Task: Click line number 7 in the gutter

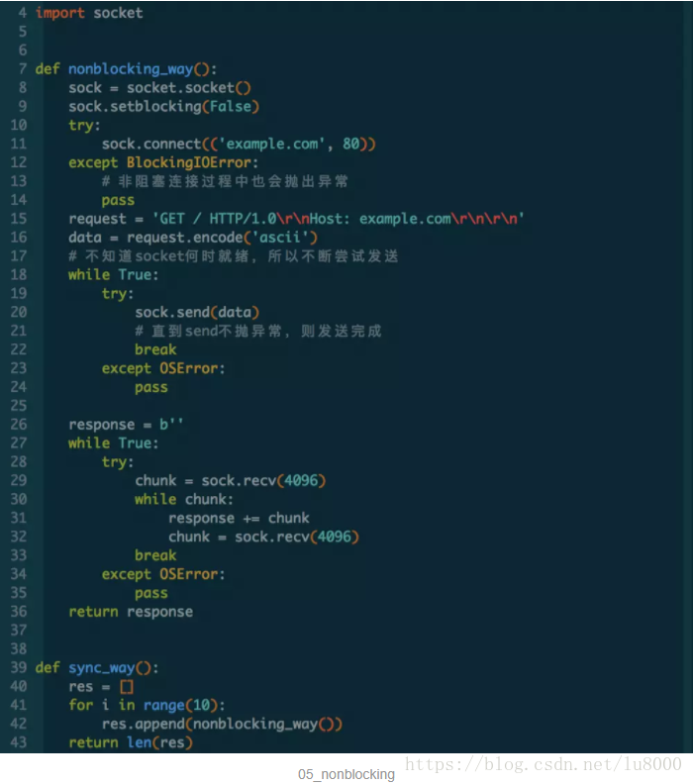Action: [x=23, y=69]
